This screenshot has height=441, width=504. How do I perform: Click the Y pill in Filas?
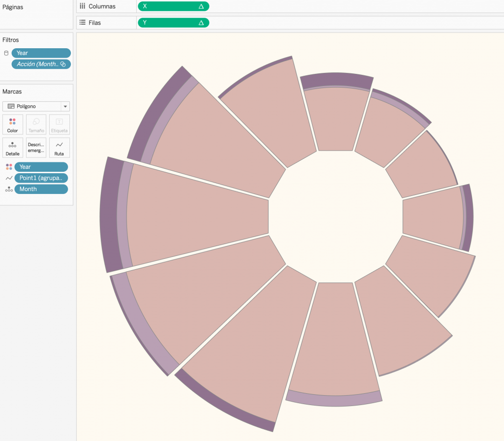point(173,23)
